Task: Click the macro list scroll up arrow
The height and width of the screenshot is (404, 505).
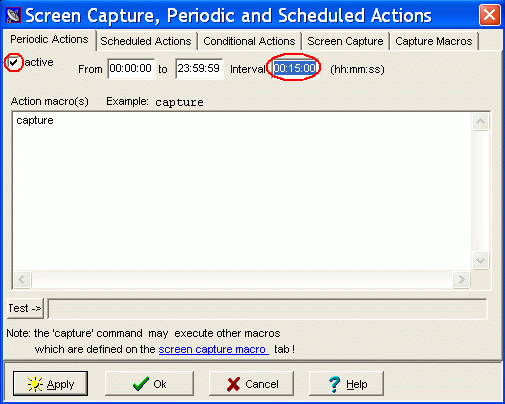Action: [480, 121]
